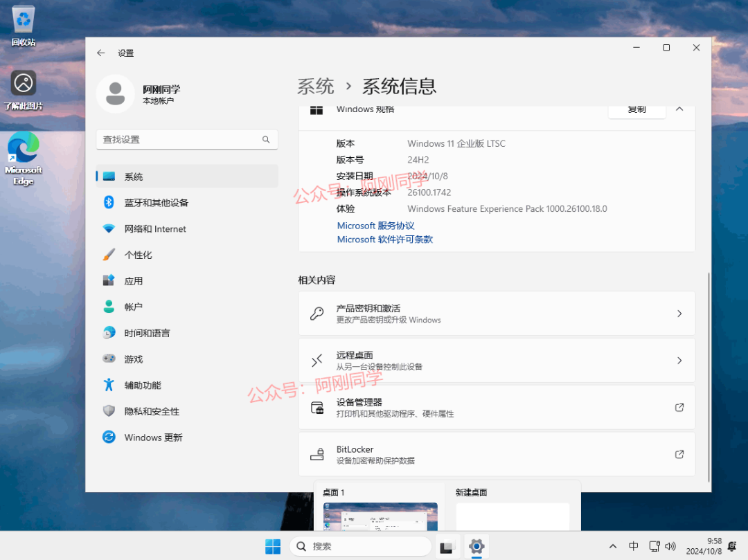
Task: Open the Recycle Bin desktop icon
Action: pos(24,26)
